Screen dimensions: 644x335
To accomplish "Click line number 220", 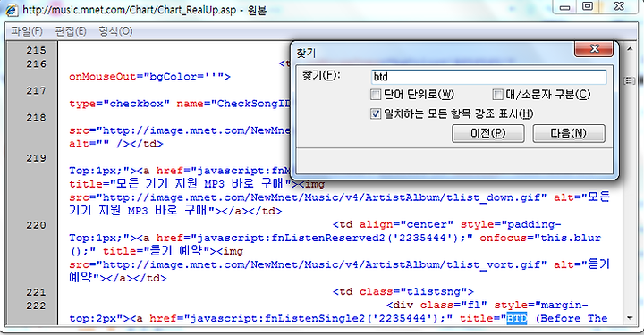I will (x=36, y=225).
